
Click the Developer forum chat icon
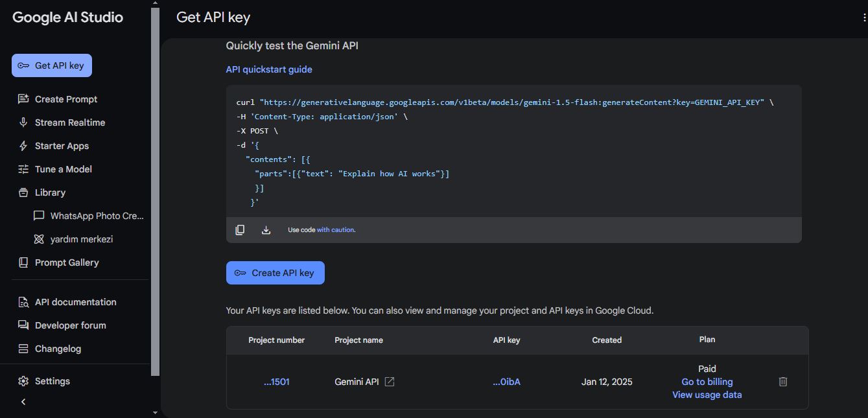tap(23, 325)
